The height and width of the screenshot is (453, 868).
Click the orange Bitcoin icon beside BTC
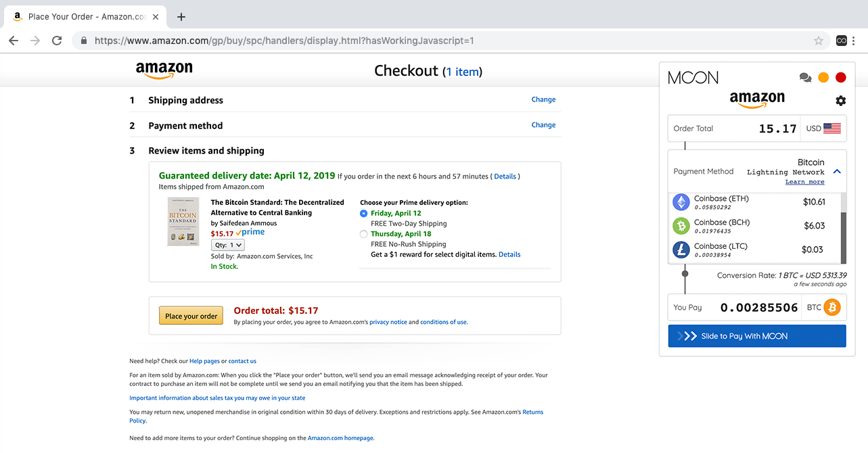831,308
